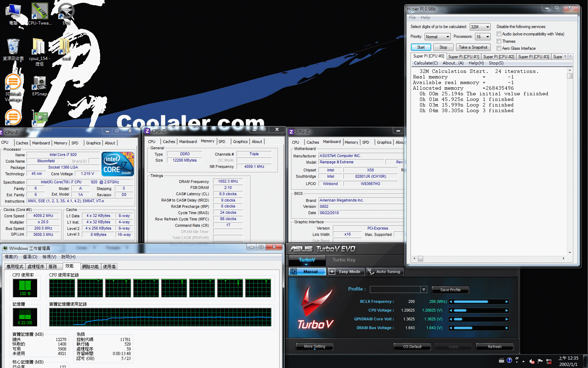
Task: Click Hyper PI output vertical scrollbar
Action: (570, 161)
